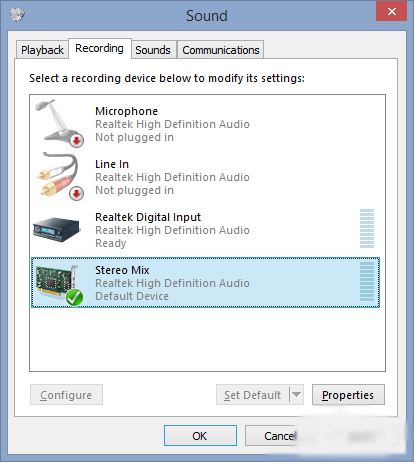Switch to the Communications tab
The height and width of the screenshot is (462, 414).
click(221, 50)
